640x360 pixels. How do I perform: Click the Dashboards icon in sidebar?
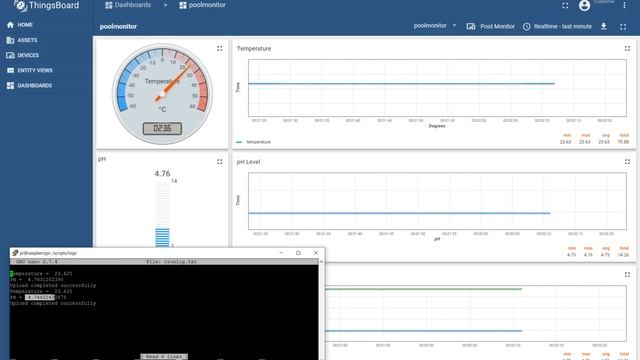click(x=10, y=85)
